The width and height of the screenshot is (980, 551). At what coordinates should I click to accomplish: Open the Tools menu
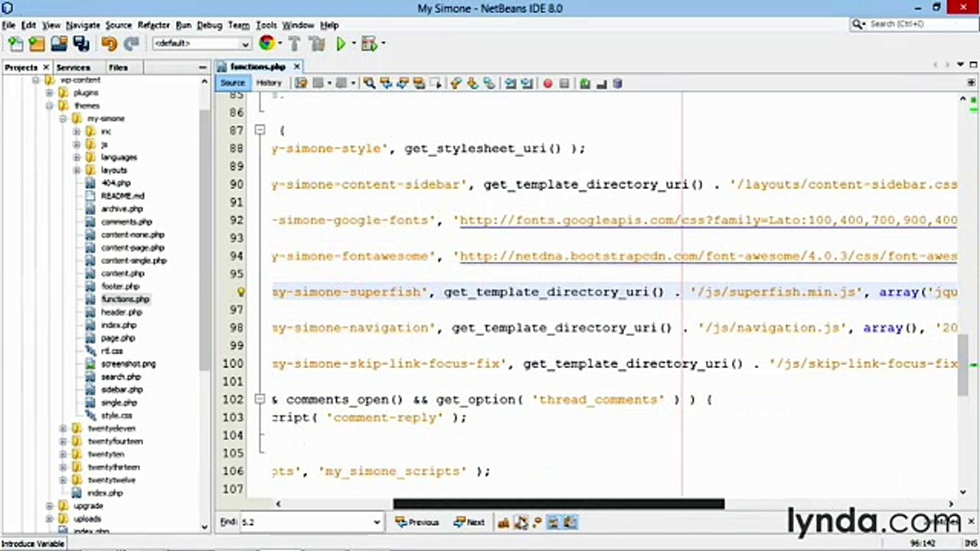point(266,25)
